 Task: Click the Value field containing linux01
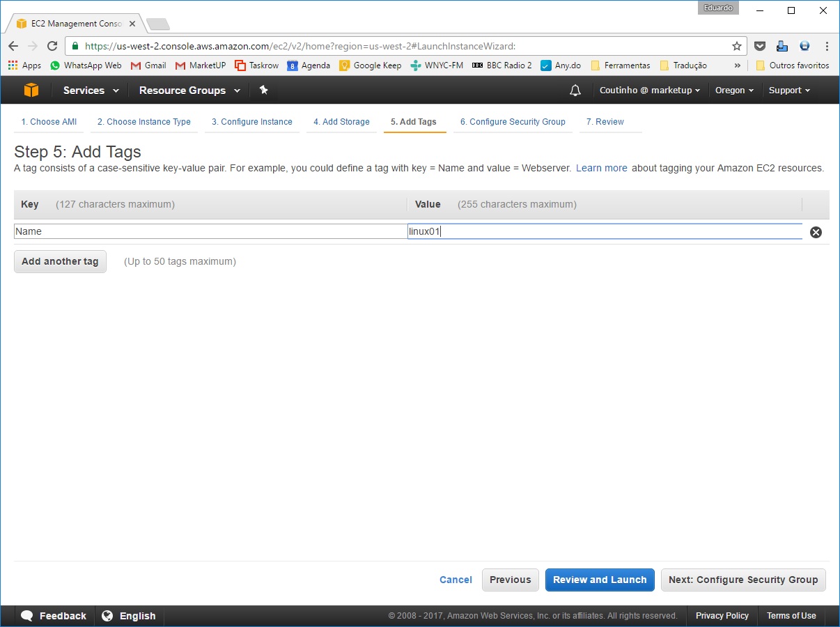coord(605,231)
